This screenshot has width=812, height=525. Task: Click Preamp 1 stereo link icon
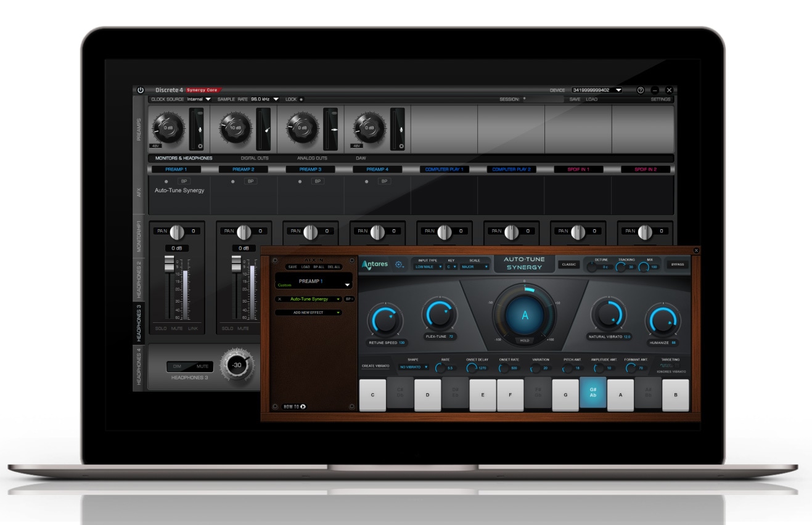(x=200, y=113)
